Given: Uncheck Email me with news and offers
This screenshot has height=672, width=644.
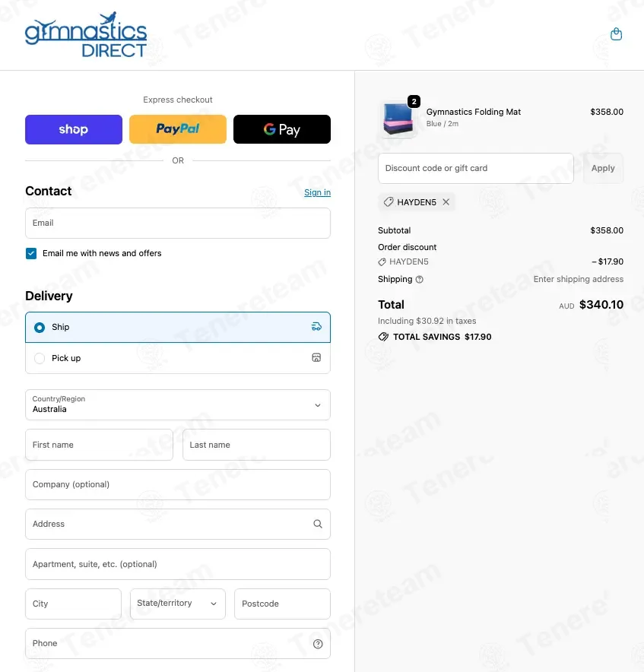Looking at the screenshot, I should [x=31, y=253].
